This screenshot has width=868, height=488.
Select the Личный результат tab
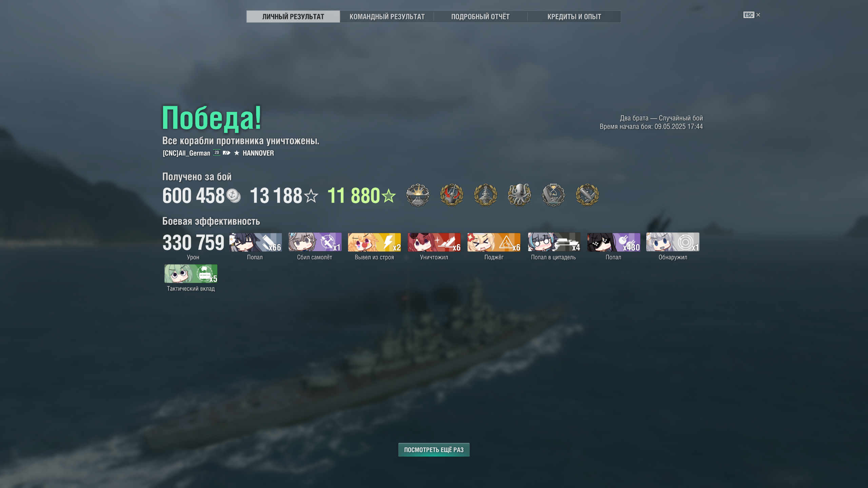(293, 17)
